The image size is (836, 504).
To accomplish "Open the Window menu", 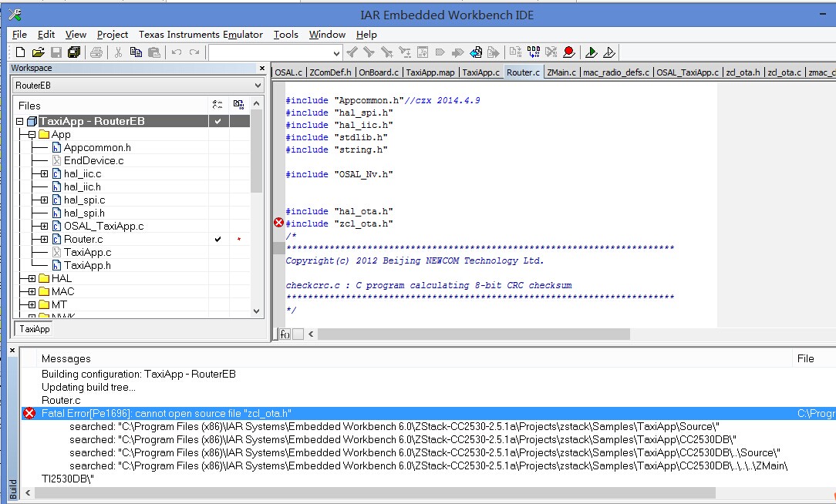I will pyautogui.click(x=327, y=34).
